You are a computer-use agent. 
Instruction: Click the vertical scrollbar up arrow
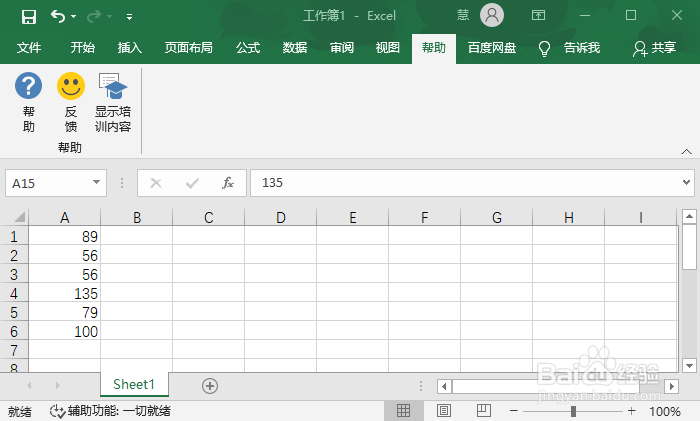coord(689,217)
